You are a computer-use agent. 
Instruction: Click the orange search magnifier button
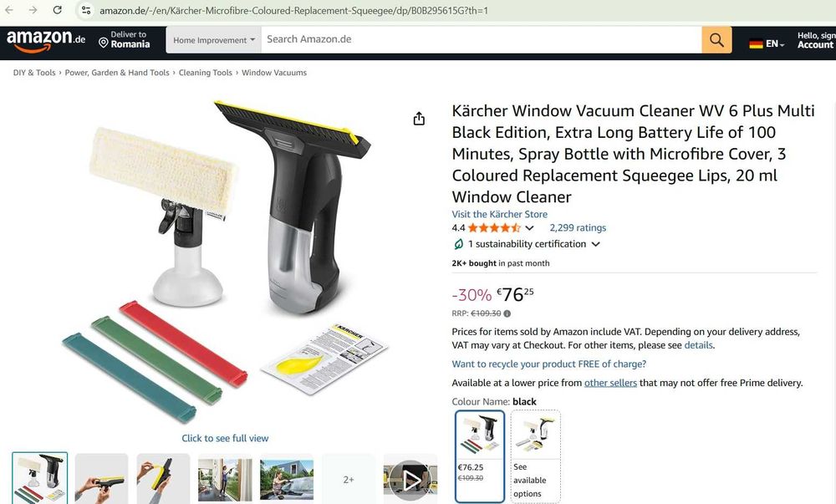(x=716, y=40)
